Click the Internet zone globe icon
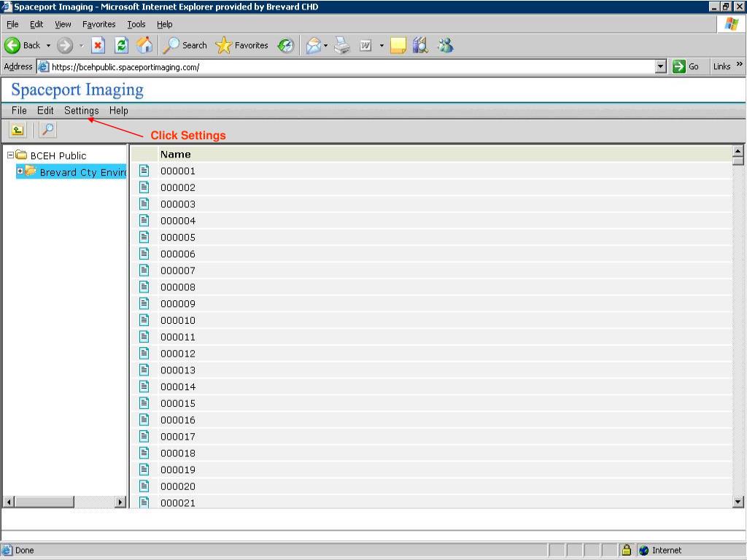Image resolution: width=747 pixels, height=560 pixels. (643, 551)
